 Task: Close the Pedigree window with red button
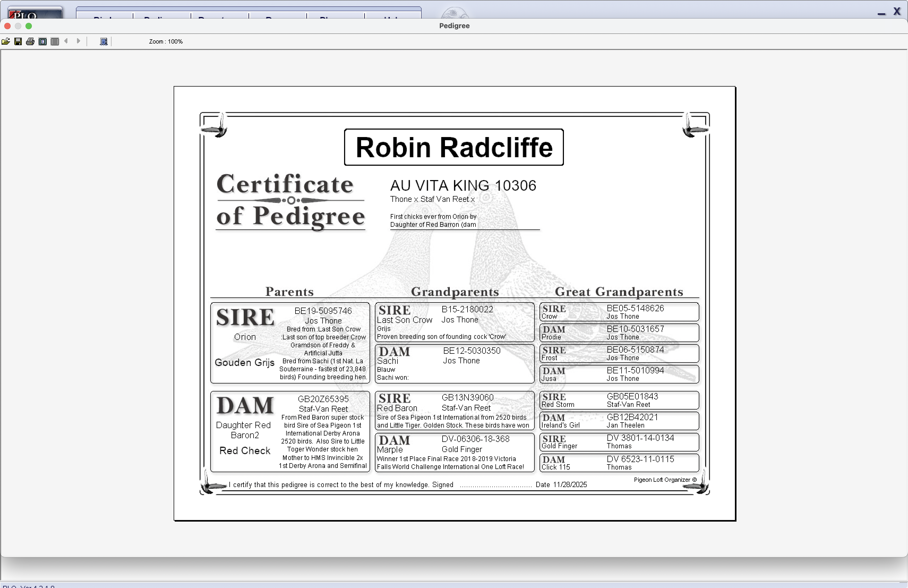click(x=7, y=26)
